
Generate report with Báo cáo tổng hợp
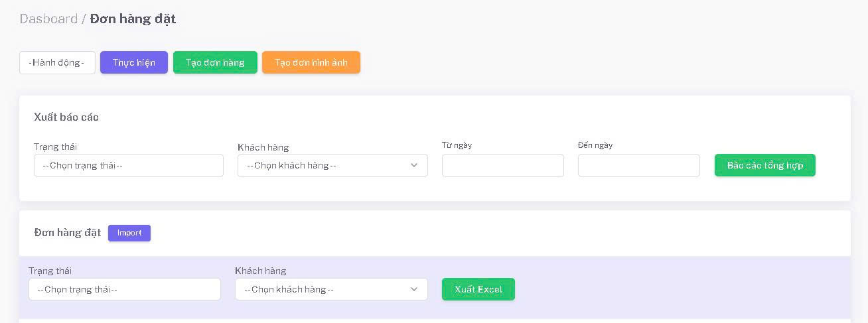[x=764, y=165]
